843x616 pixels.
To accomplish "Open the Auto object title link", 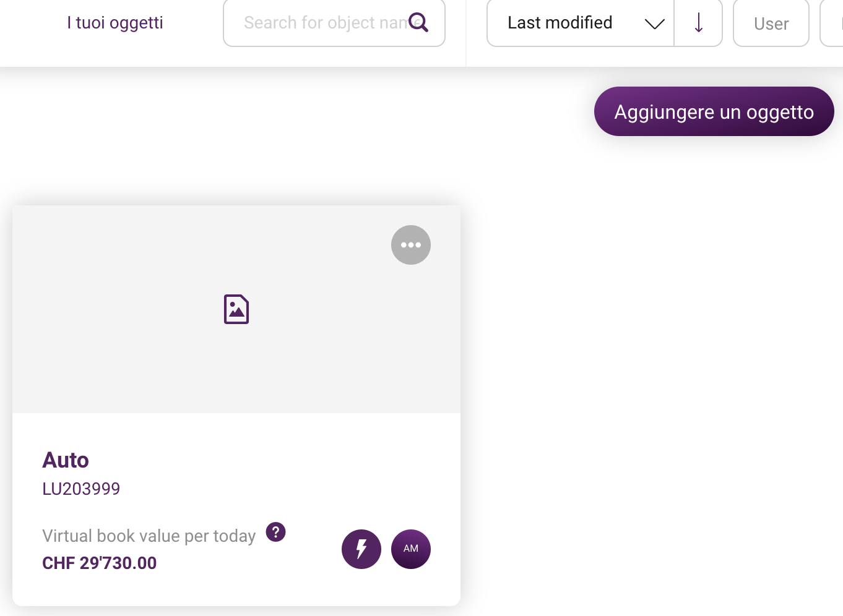I will point(66,460).
